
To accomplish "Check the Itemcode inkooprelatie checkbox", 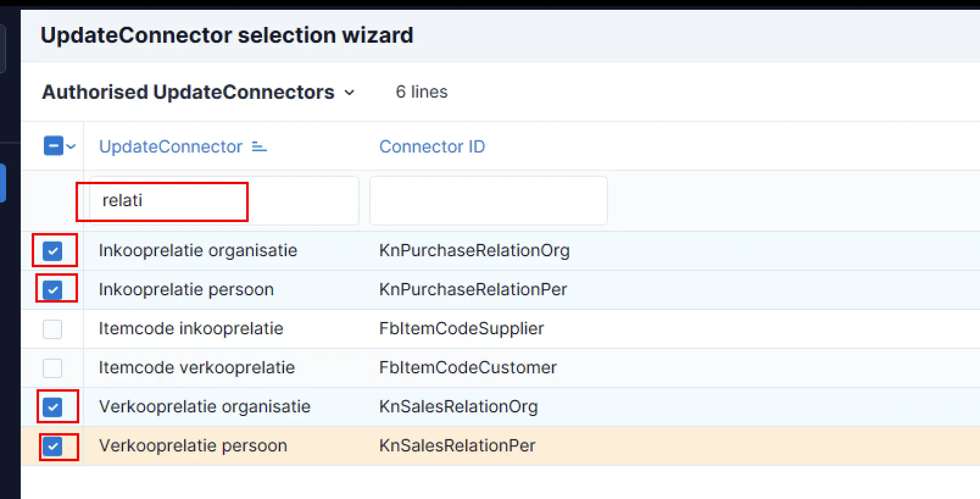I will click(x=53, y=329).
